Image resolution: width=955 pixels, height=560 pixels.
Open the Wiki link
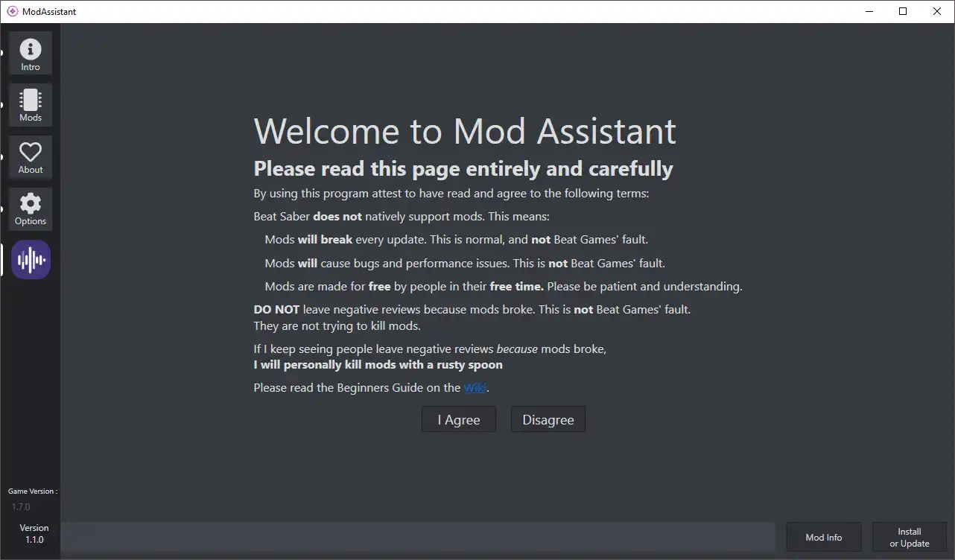475,387
